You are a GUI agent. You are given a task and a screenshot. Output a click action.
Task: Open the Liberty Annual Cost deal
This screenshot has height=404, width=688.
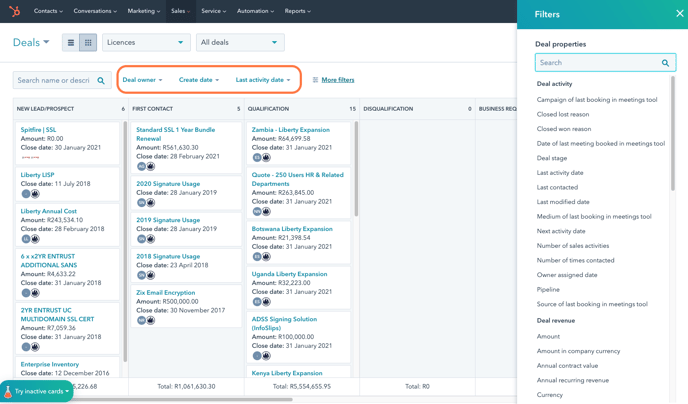tap(48, 211)
